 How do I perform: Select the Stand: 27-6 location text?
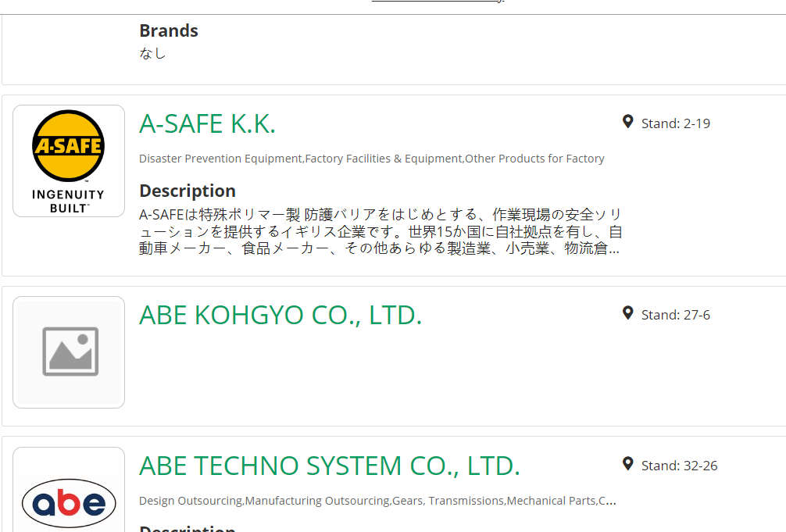[x=676, y=315]
